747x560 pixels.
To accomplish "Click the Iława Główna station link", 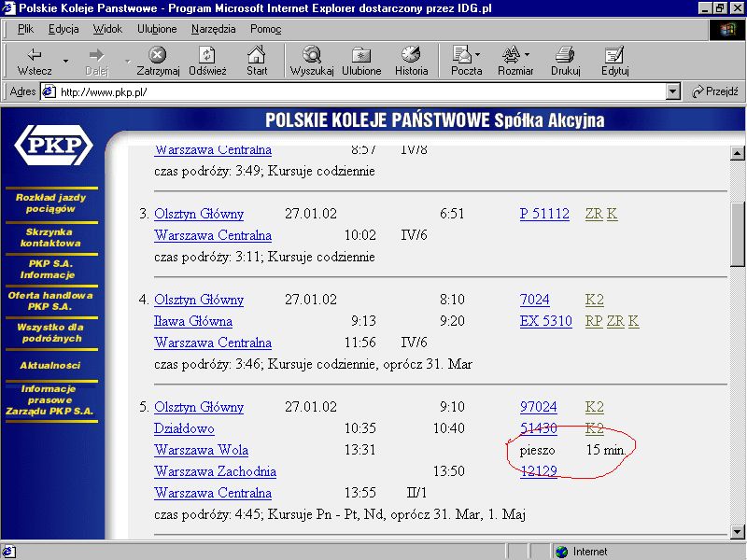I will [193, 321].
